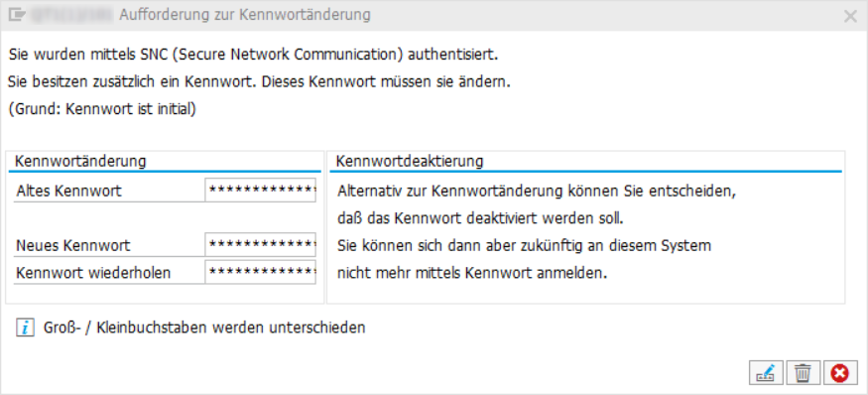
Task: Cancel the dialog with the red X icon
Action: [x=840, y=373]
